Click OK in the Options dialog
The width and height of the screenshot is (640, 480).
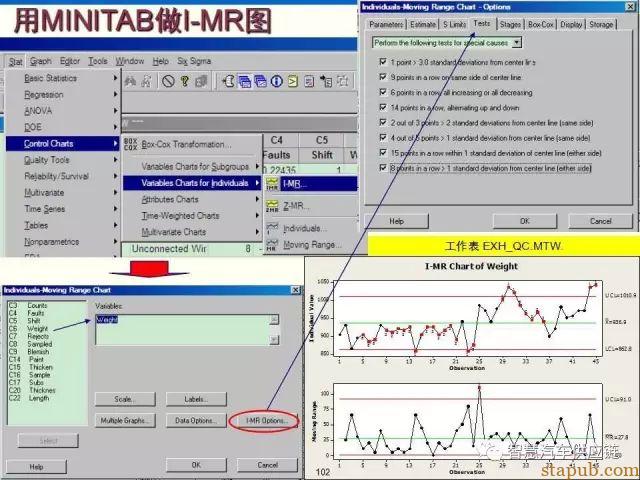[x=524, y=221]
